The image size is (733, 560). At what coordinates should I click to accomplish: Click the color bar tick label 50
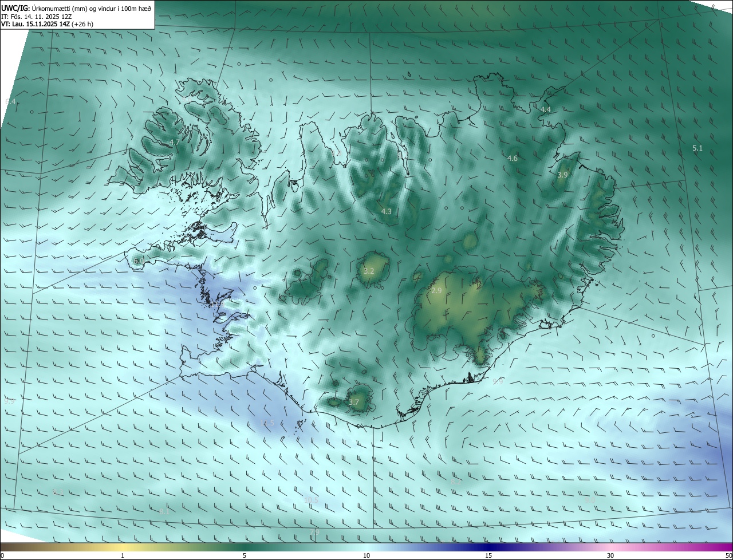728,555
